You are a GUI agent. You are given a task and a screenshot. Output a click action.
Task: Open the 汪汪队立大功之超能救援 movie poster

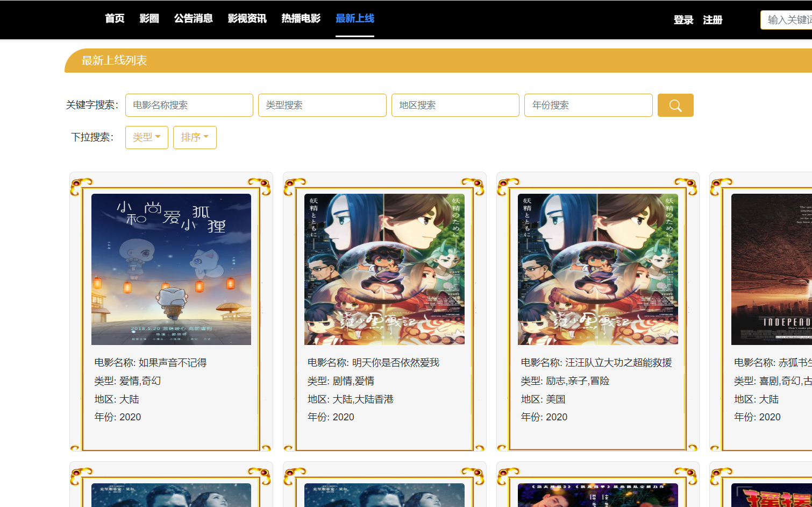tap(598, 269)
